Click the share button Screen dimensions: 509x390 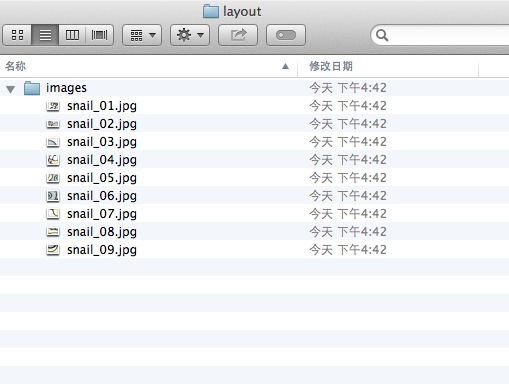[x=238, y=35]
